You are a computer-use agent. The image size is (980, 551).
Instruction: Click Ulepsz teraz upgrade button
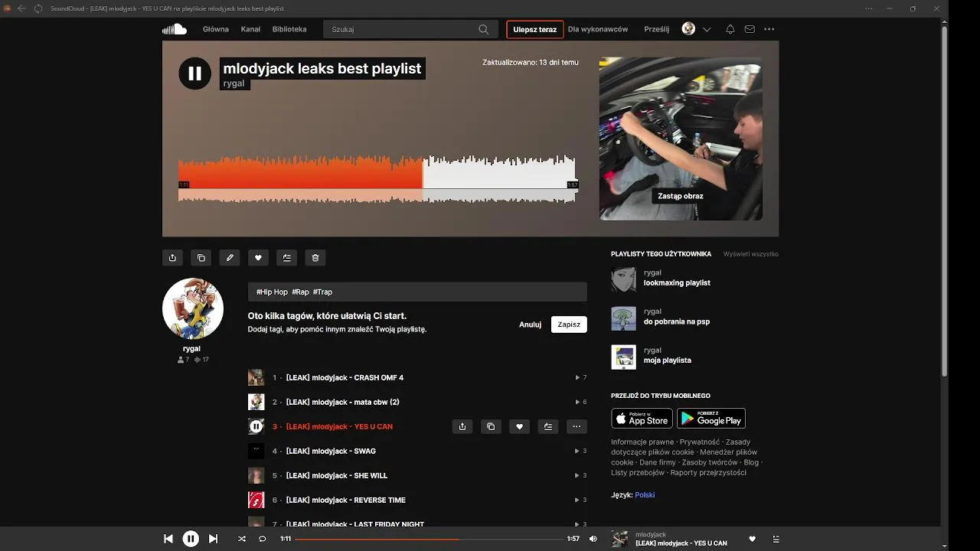tap(535, 29)
